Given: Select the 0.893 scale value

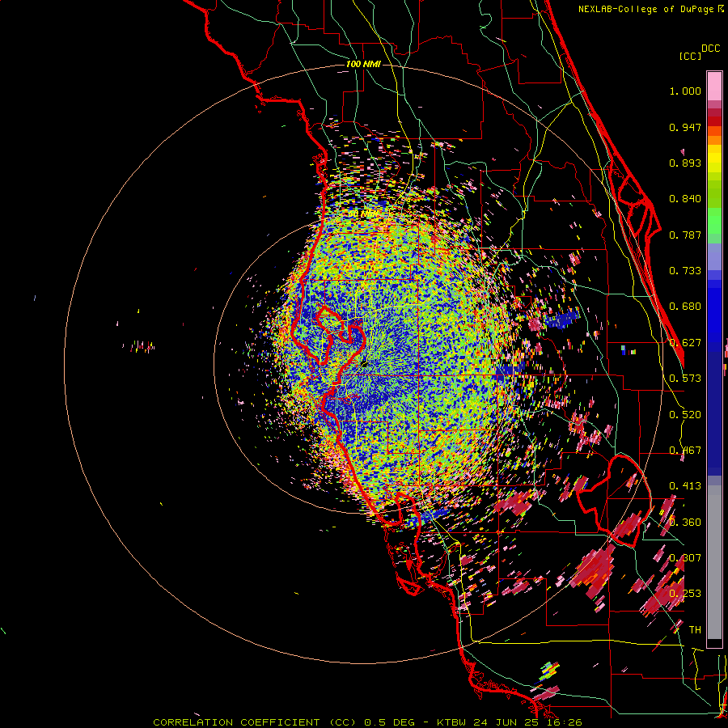Looking at the screenshot, I should (x=685, y=163).
